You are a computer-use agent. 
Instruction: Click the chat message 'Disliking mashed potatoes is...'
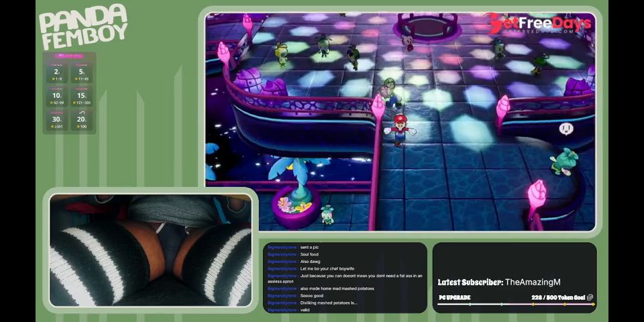(329, 303)
